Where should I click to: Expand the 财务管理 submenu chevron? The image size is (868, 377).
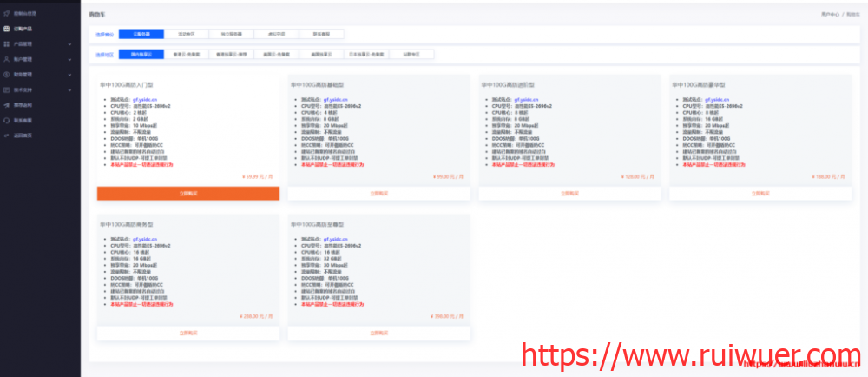point(69,75)
